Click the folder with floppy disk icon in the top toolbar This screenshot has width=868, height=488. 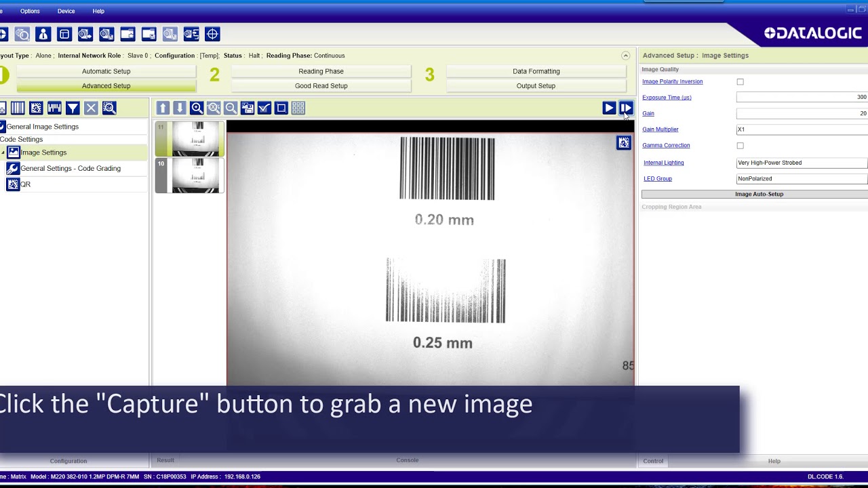point(149,34)
